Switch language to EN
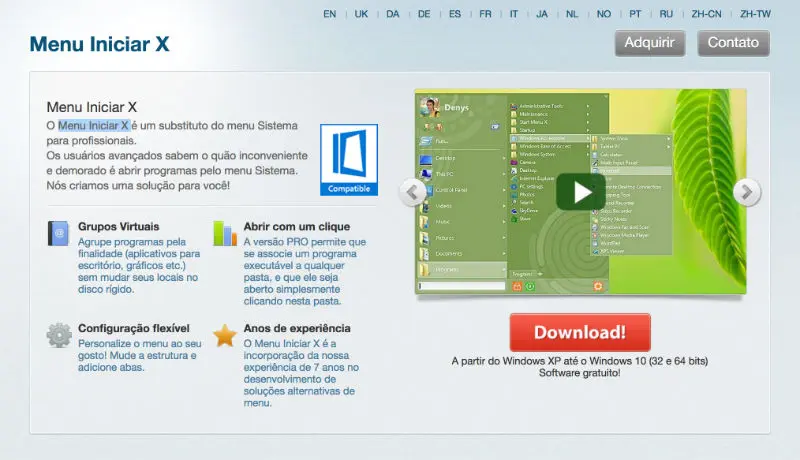 [330, 14]
